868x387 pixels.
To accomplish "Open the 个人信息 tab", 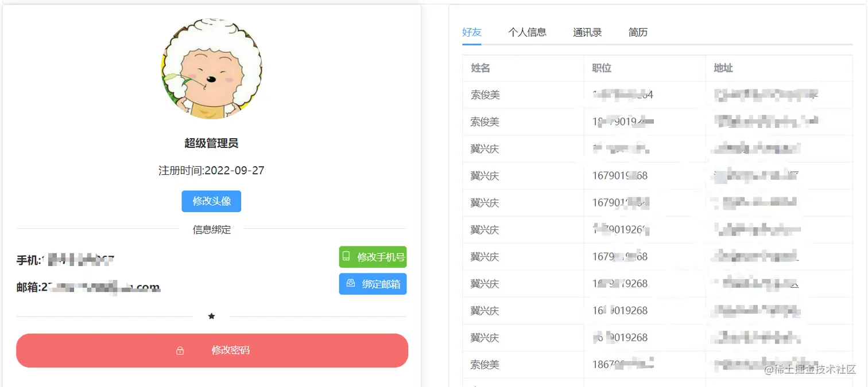I will tap(527, 32).
